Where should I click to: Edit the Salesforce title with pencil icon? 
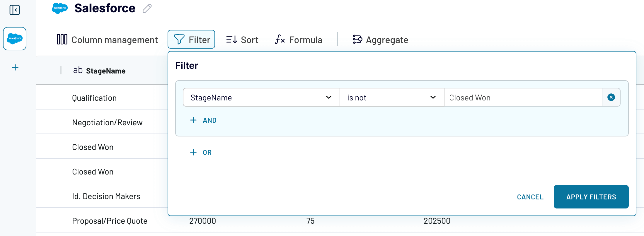[x=147, y=8]
